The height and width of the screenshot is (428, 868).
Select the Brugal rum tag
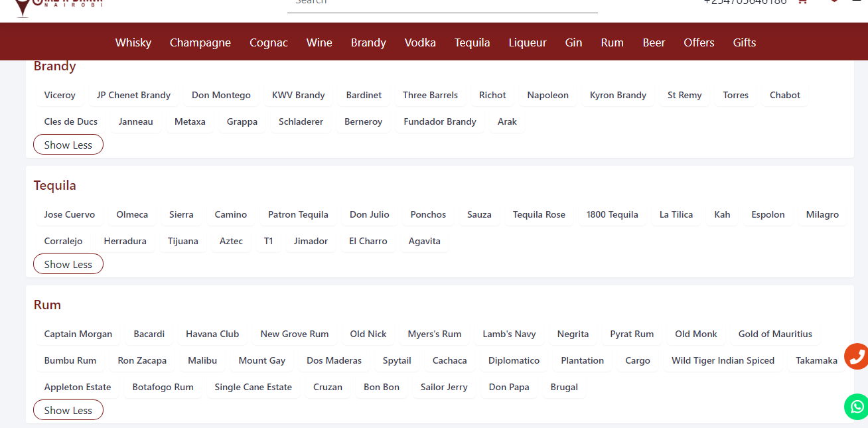point(564,387)
